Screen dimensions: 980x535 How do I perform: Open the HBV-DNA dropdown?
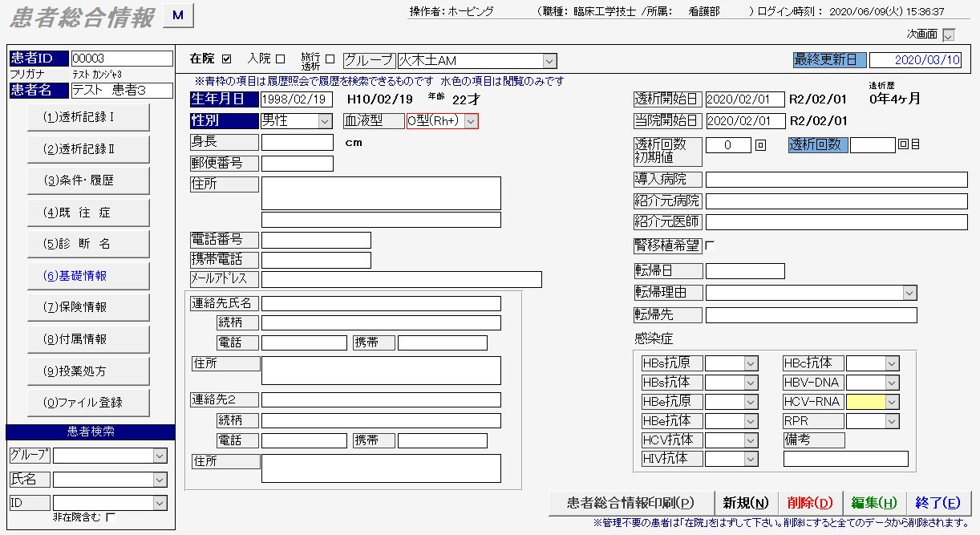click(892, 383)
